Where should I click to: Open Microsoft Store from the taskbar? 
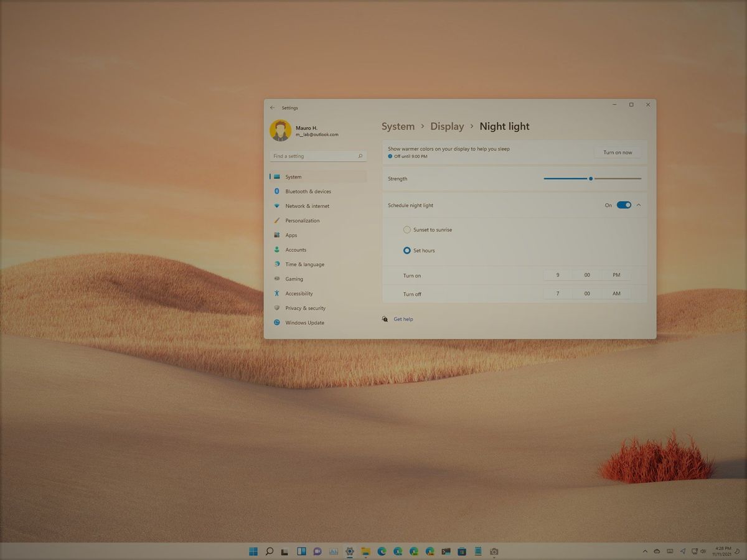[462, 551]
